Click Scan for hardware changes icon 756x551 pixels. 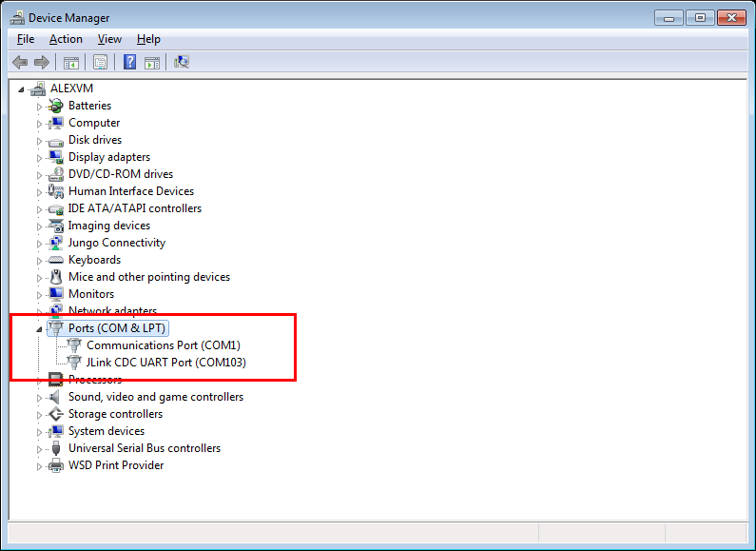pos(182,63)
